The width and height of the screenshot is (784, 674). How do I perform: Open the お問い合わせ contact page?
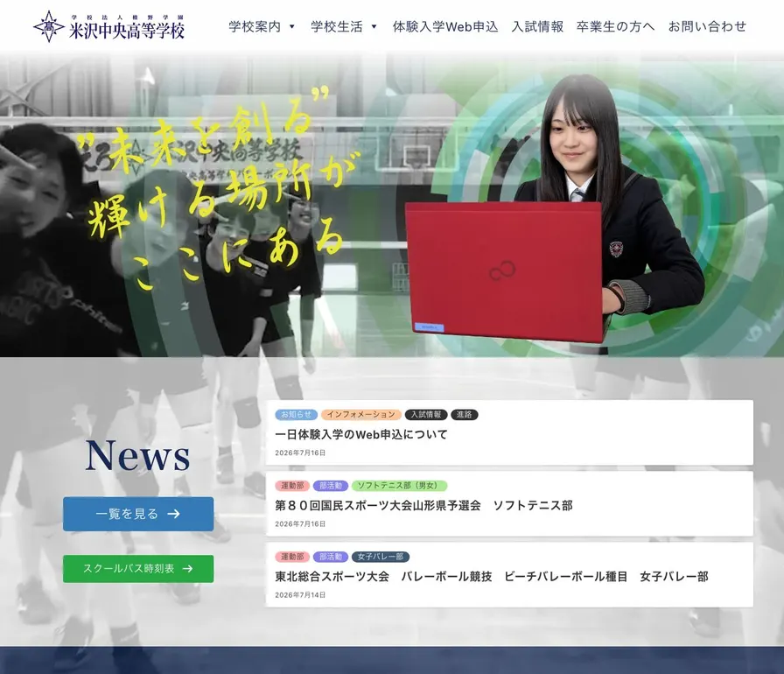tap(707, 26)
